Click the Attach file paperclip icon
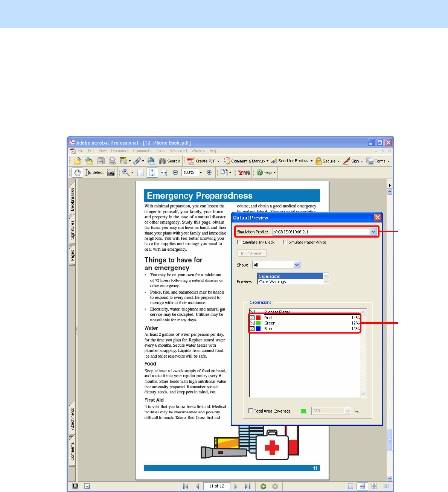Image resolution: width=448 pixels, height=492 pixels. click(137, 161)
